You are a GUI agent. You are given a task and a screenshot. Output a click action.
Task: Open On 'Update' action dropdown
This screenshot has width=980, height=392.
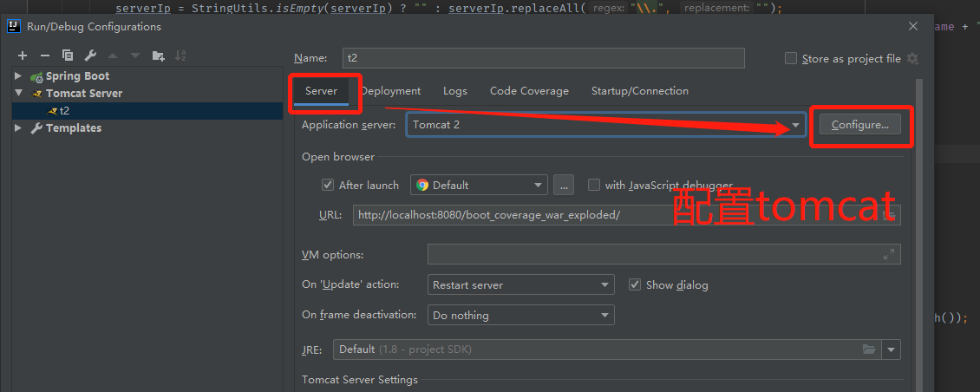pyautogui.click(x=520, y=284)
